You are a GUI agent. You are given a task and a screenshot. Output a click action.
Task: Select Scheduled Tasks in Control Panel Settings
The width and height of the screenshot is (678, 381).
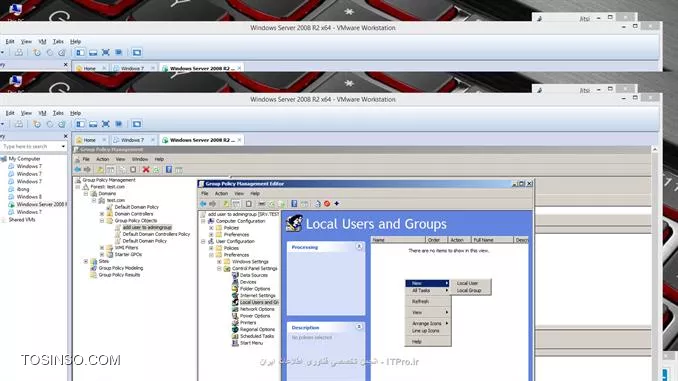257,336
